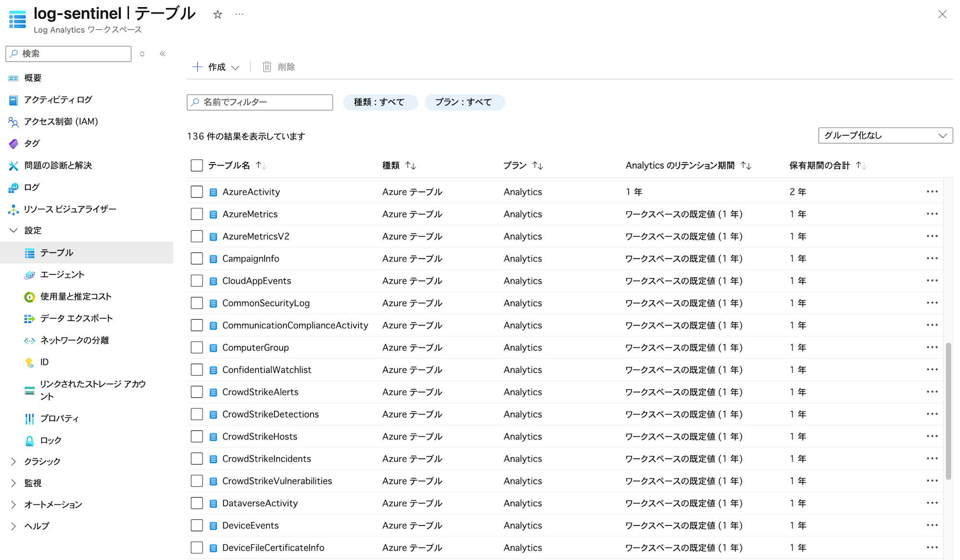
Task: Click the 使用量と推定コスト icon
Action: tap(29, 297)
